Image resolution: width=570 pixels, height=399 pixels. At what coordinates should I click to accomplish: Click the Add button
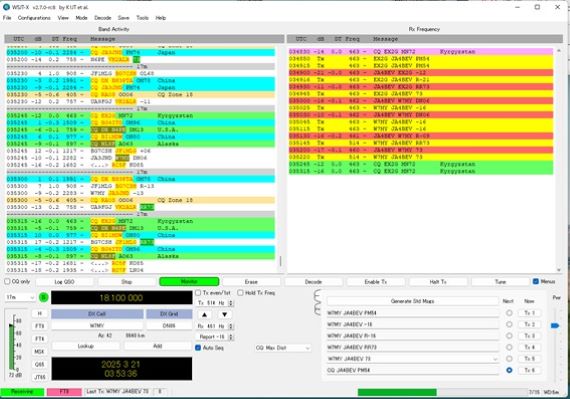coord(157,346)
